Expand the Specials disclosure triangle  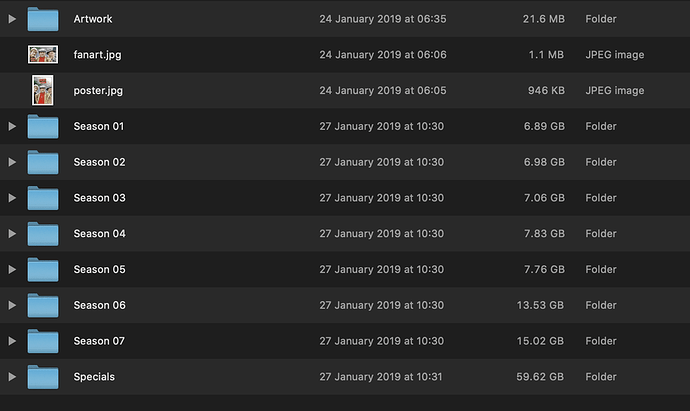tap(12, 377)
